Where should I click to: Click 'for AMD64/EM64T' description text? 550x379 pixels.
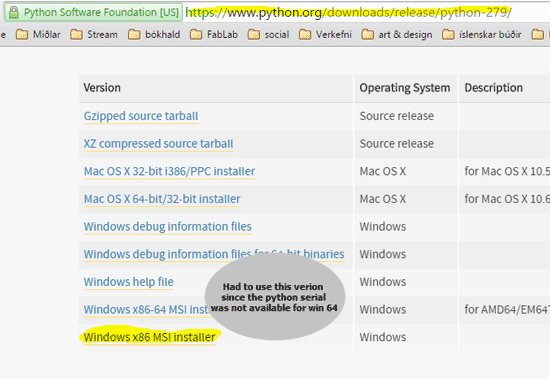pos(507,310)
